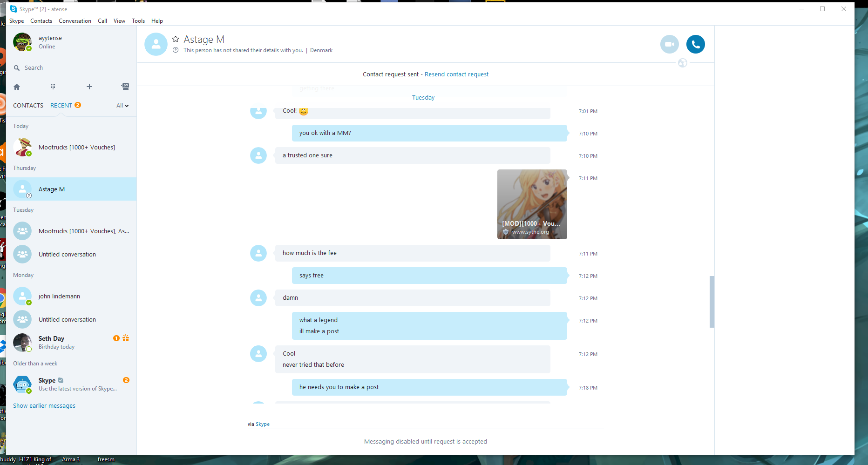
Task: Click the Denmark location text
Action: (x=321, y=50)
